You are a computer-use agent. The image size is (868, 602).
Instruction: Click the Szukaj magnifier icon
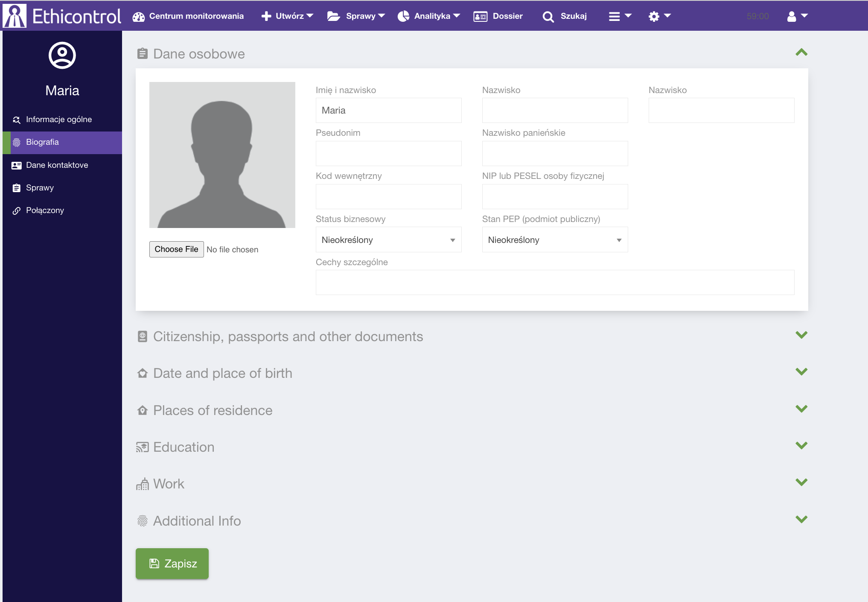(548, 16)
